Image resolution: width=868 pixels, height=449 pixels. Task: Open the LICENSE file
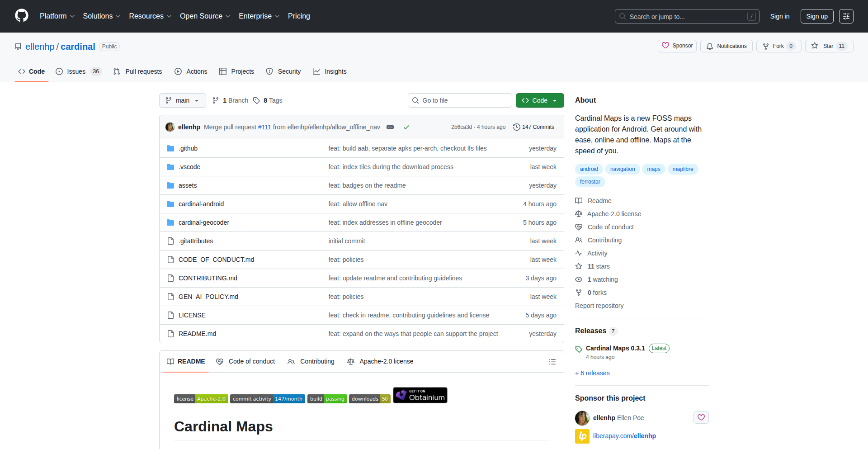pos(192,315)
